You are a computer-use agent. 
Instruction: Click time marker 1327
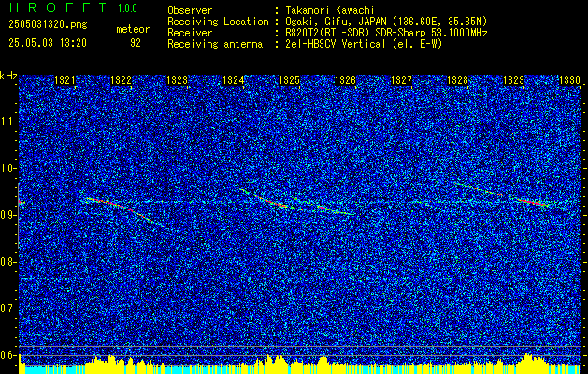401,80
